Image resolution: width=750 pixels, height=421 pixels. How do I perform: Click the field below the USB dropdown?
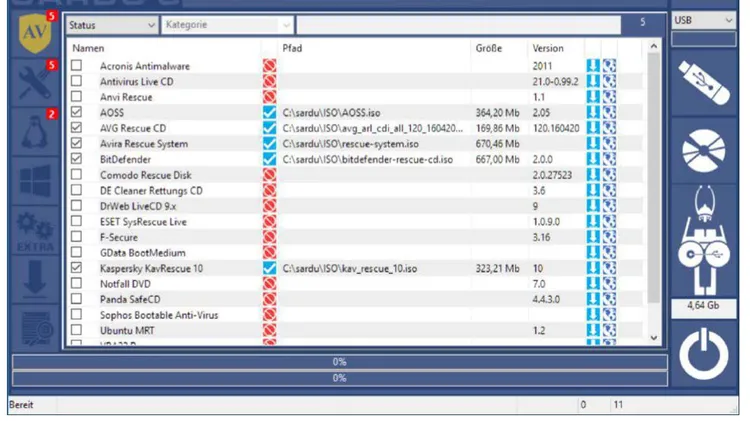tap(704, 39)
